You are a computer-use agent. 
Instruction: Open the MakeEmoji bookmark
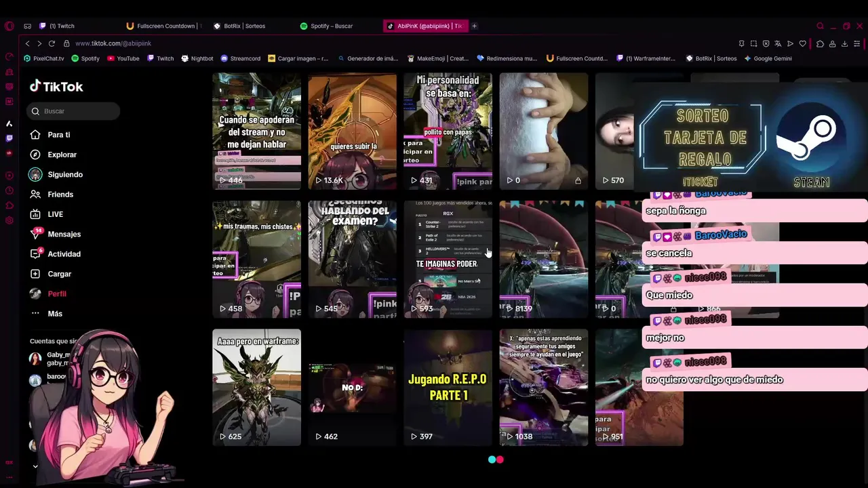437,58
